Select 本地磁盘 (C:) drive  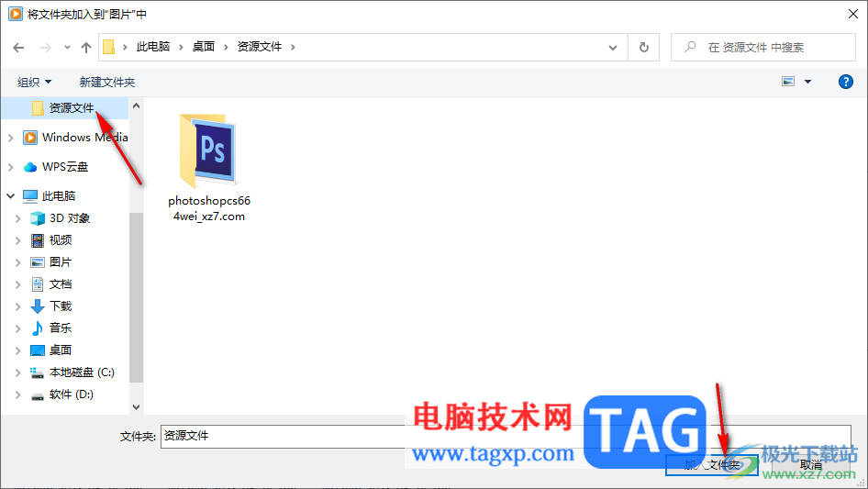82,372
